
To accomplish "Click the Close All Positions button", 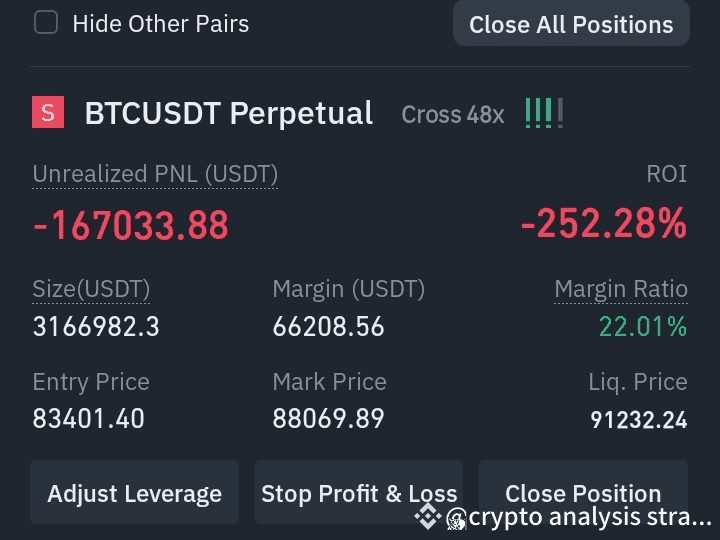I will [571, 24].
